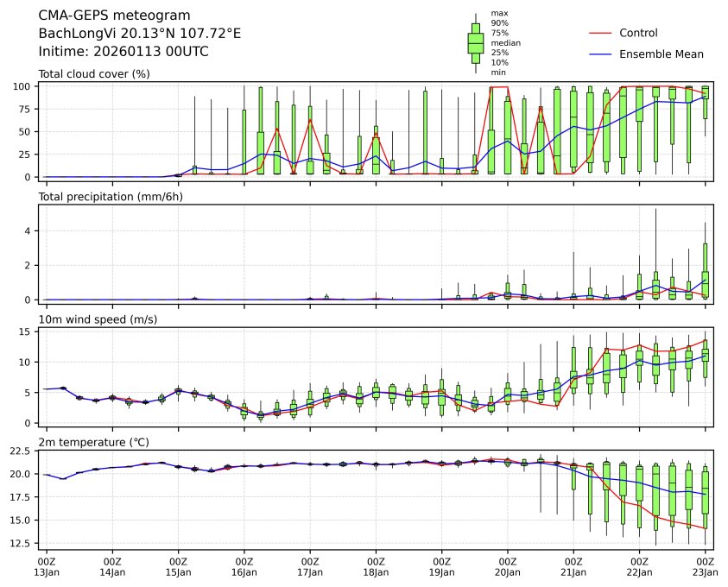728x587 pixels.
Task: Click the Initime 20260113 00UTC text
Action: click(x=123, y=52)
